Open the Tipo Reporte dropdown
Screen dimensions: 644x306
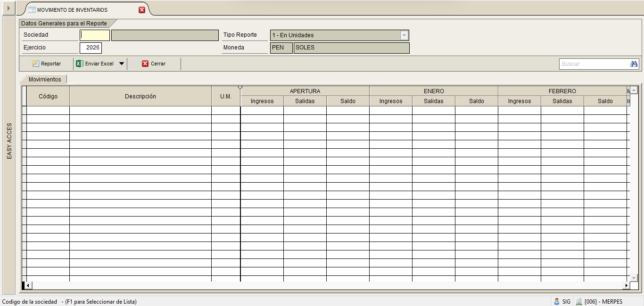[x=404, y=35]
